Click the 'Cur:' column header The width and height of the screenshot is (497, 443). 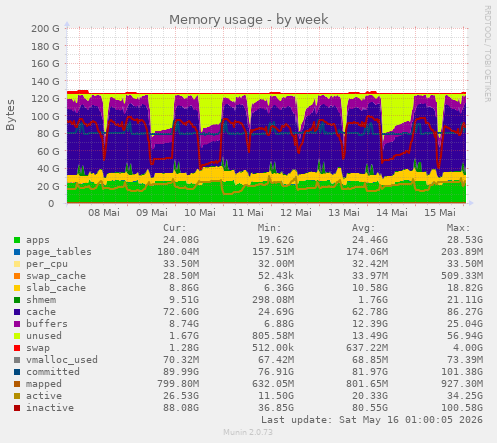point(174,228)
